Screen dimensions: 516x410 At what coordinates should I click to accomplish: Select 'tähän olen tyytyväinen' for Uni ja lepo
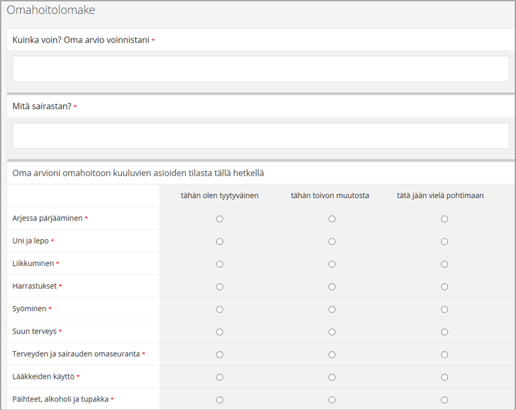(219, 242)
